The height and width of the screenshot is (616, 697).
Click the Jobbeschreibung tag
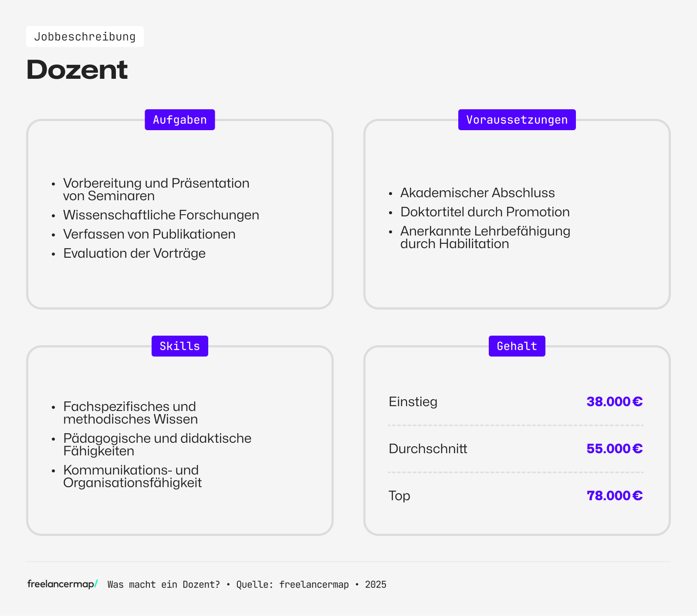(x=85, y=36)
